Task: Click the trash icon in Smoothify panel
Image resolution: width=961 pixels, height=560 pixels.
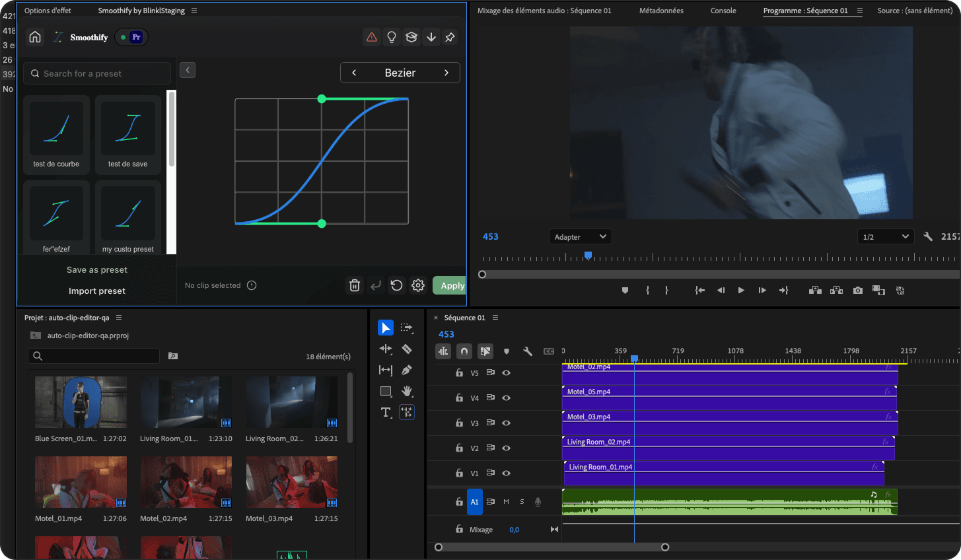Action: pyautogui.click(x=355, y=285)
